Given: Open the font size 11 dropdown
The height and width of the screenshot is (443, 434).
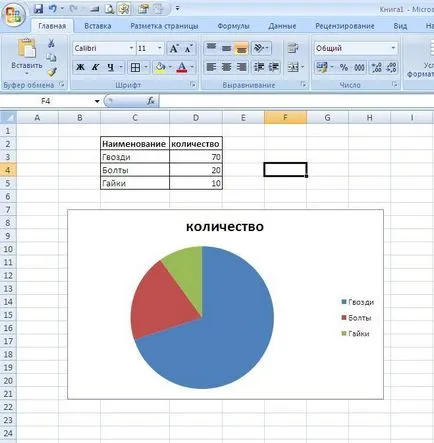Looking at the screenshot, I should (159, 49).
